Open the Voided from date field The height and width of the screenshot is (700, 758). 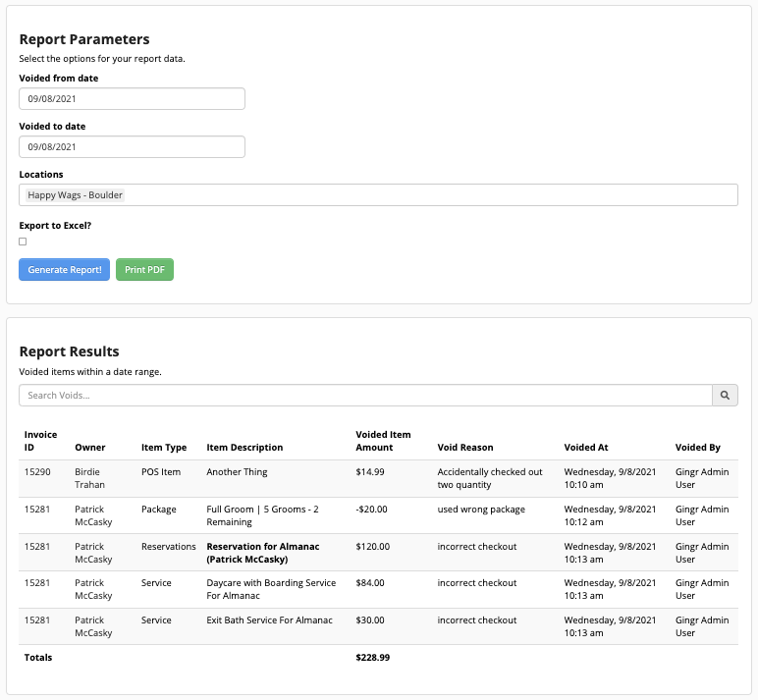[132, 98]
